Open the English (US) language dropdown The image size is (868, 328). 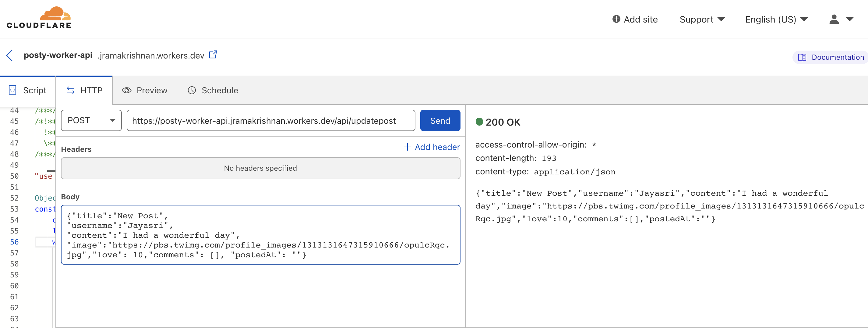pos(776,19)
